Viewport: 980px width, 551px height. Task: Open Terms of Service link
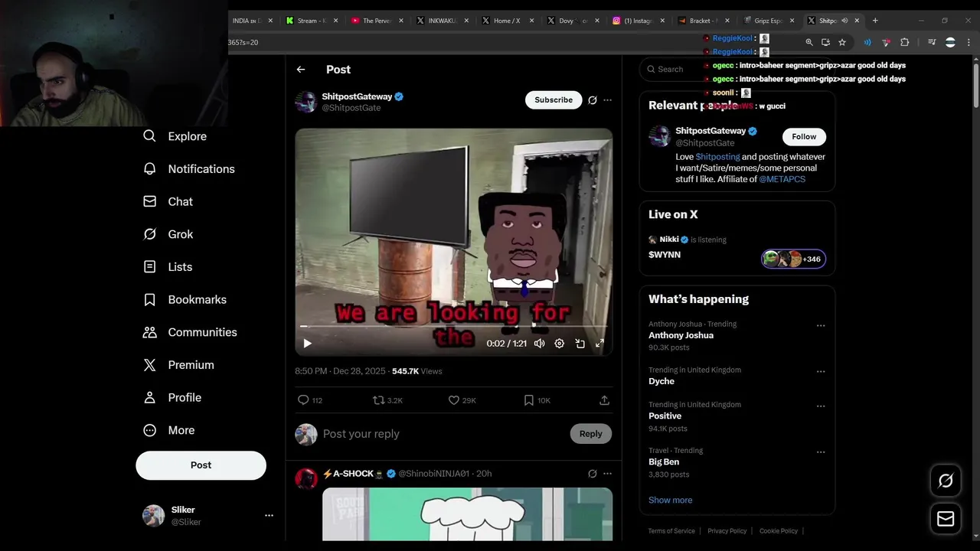coord(671,531)
